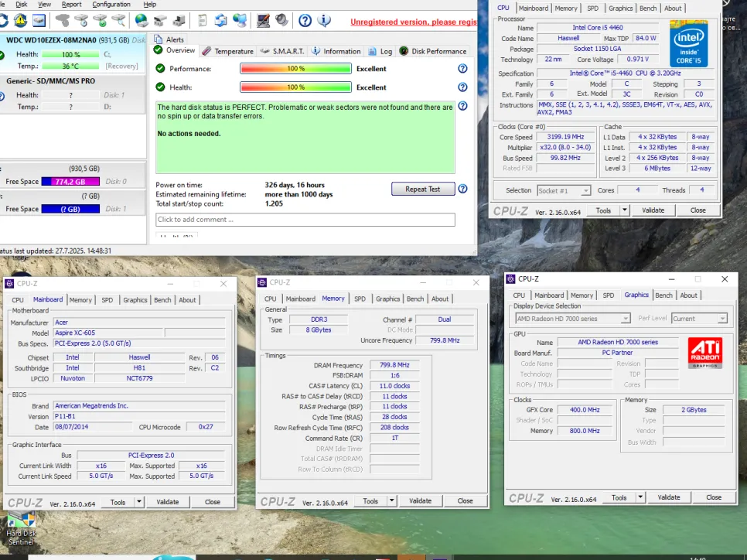Click Validate in the CPU-Z CPU window

[x=653, y=210]
